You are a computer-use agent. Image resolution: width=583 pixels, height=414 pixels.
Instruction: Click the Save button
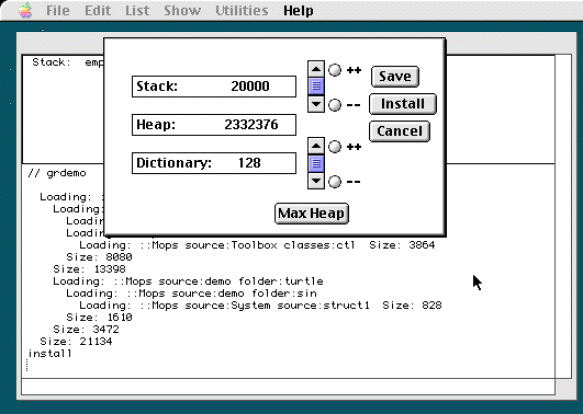pos(395,76)
